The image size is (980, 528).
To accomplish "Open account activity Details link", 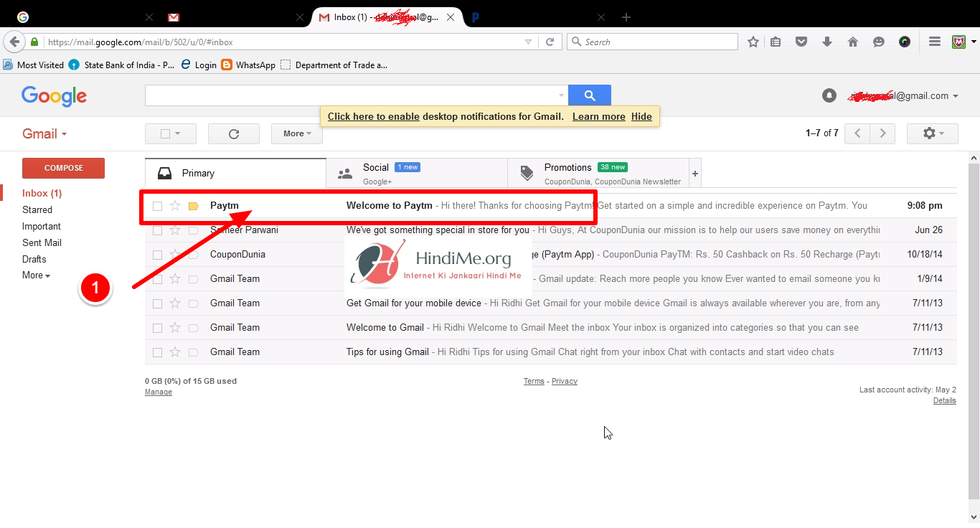I will [945, 400].
